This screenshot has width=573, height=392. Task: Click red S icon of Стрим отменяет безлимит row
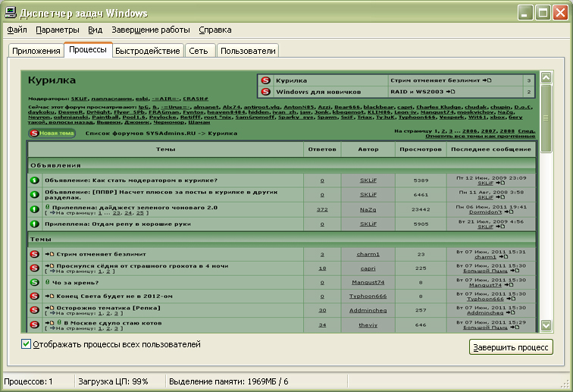(34, 254)
